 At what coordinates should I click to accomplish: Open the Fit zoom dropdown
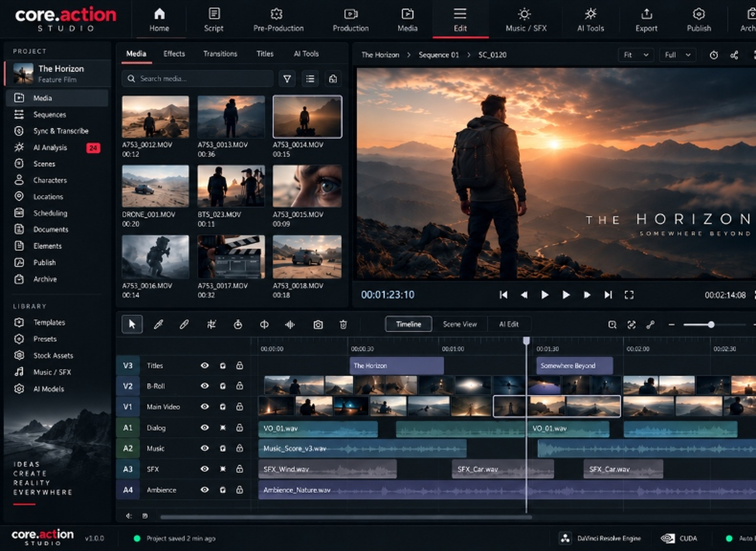[x=635, y=55]
